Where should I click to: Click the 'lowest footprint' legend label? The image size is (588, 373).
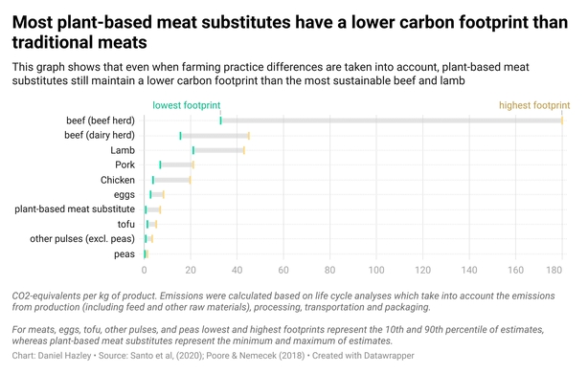(x=187, y=105)
